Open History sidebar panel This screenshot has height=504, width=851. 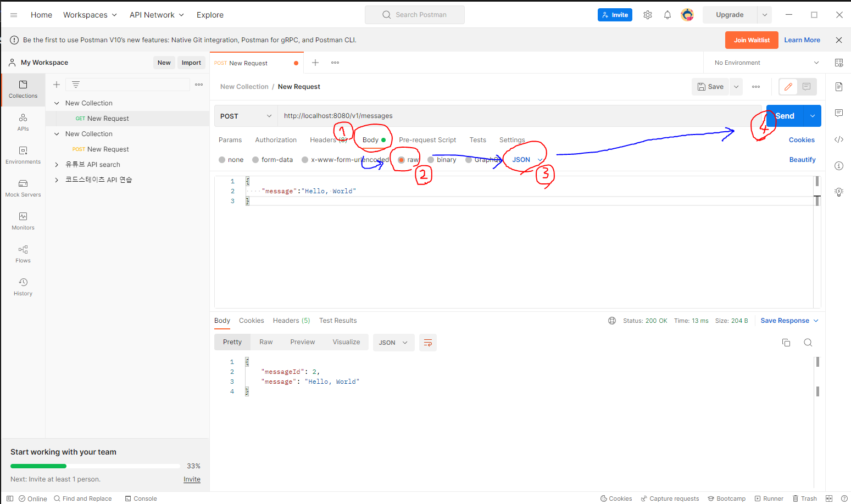[23, 287]
